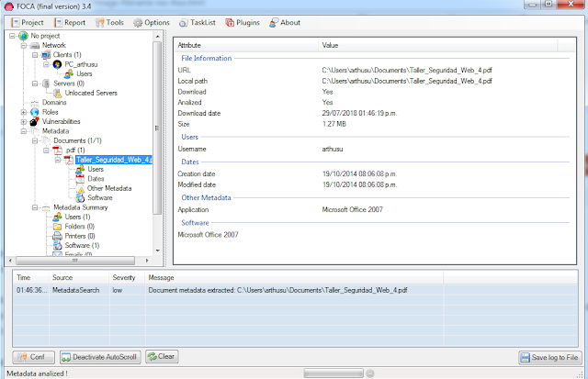Collapse the .pdf (1) node
588x379 pixels.
46,150
